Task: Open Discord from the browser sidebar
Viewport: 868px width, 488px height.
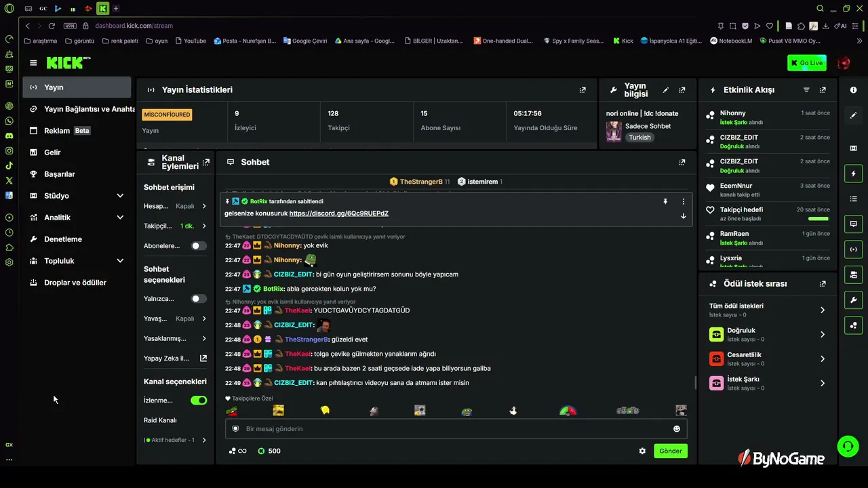Action: click(x=9, y=136)
